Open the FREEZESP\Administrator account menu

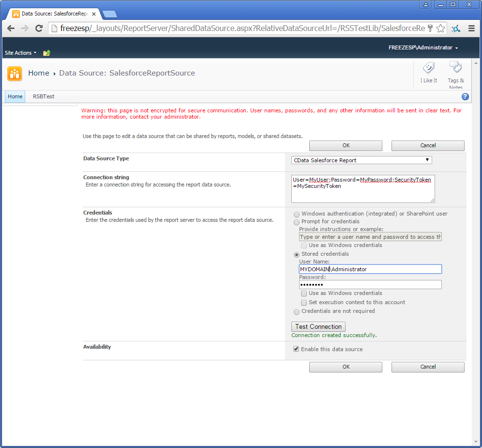(x=422, y=48)
